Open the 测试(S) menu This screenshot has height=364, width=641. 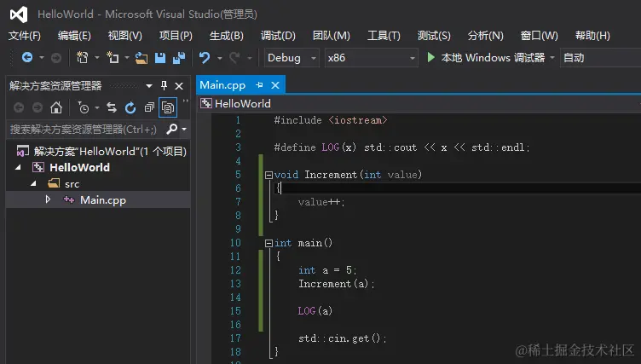434,36
